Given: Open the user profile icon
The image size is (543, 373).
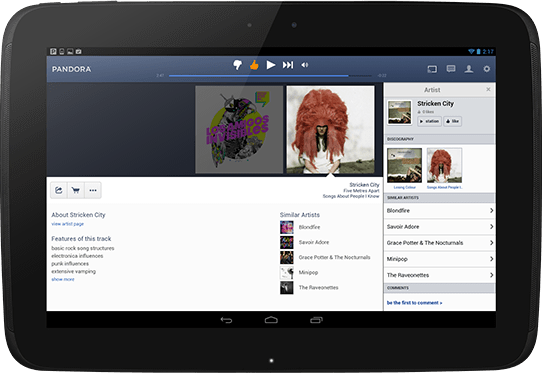Looking at the screenshot, I should 469,69.
